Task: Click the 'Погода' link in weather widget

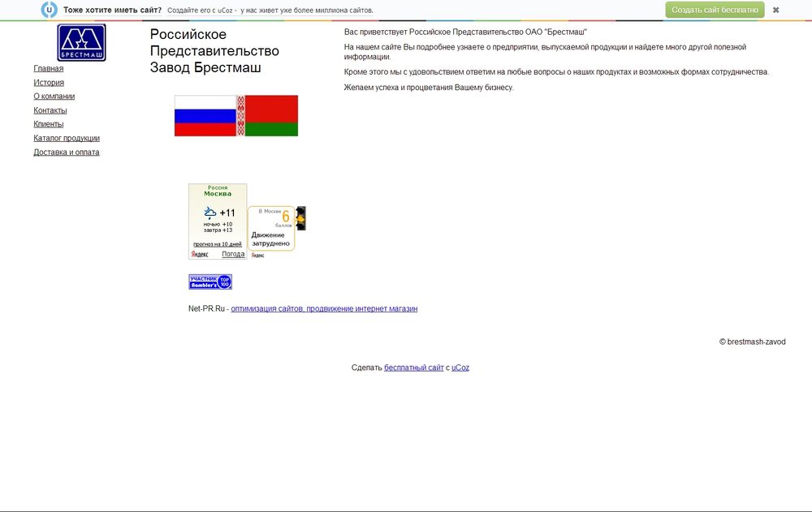Action: 233,254
